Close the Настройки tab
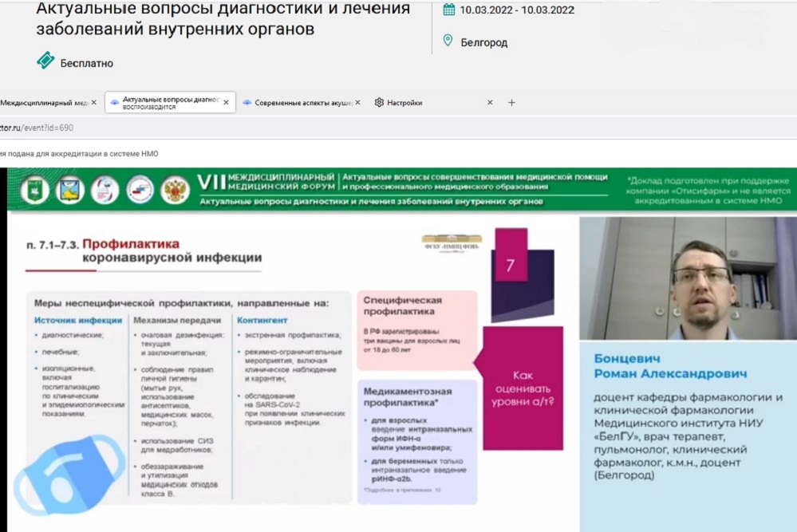Viewport: 797px width, 532px height. 490,103
